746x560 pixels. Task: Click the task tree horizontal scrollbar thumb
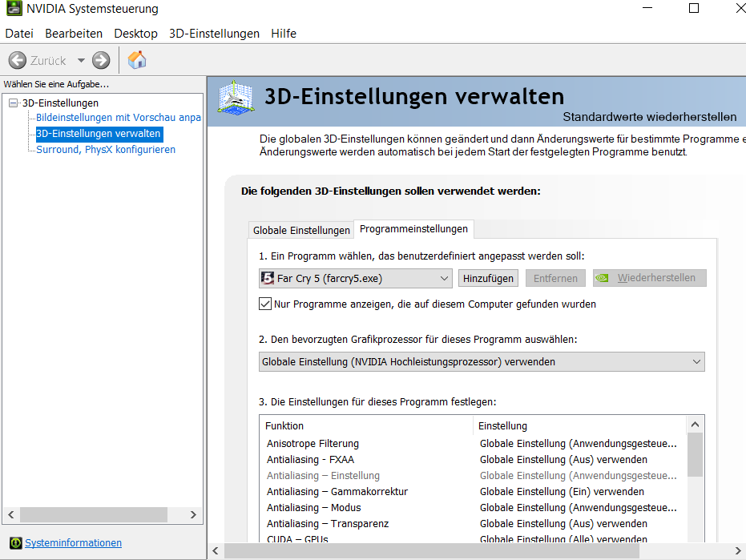pyautogui.click(x=94, y=515)
